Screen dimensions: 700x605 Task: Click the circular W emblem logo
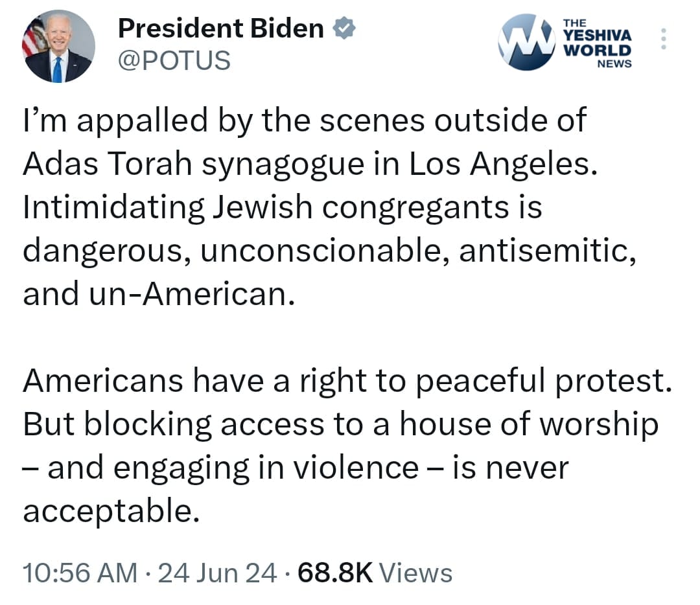(526, 41)
